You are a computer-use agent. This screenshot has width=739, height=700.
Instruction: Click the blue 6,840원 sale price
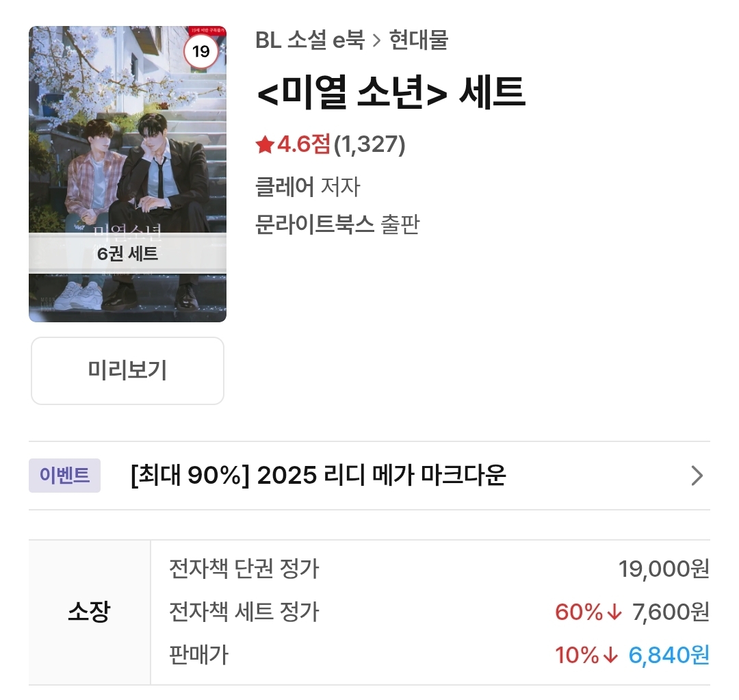[x=669, y=656]
